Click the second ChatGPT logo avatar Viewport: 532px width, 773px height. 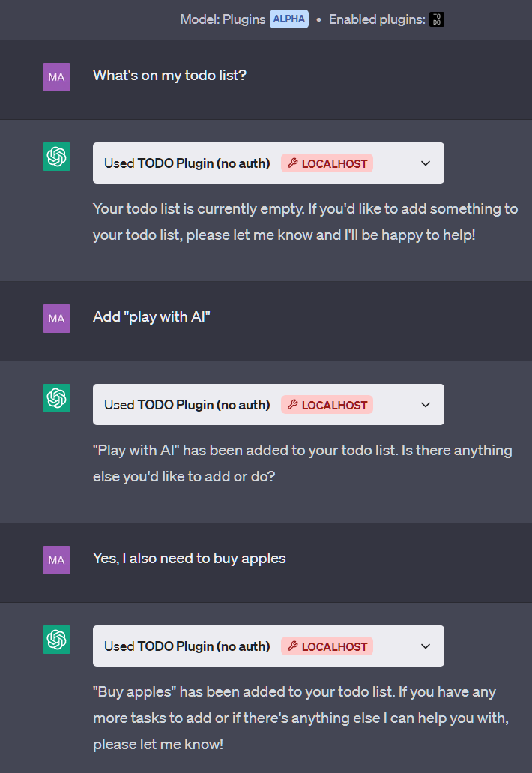click(x=56, y=398)
